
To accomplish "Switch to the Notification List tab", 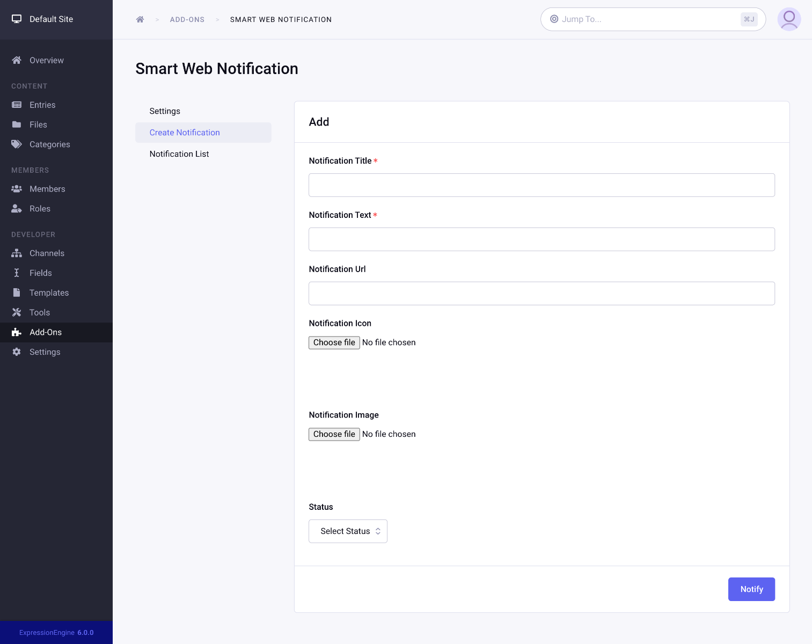I will coord(179,154).
